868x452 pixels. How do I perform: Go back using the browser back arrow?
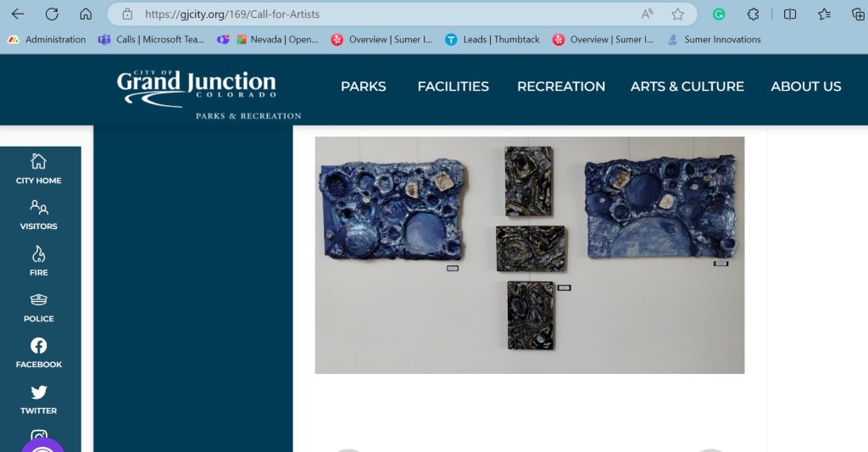pyautogui.click(x=18, y=14)
